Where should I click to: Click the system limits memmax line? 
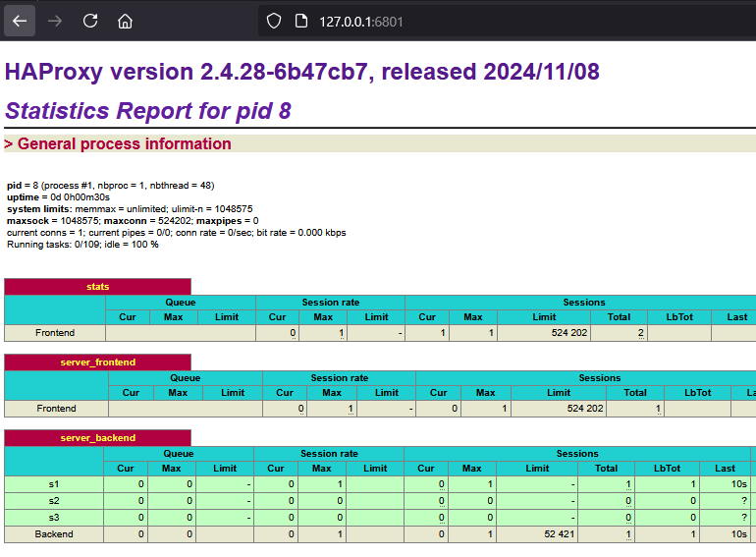(130, 209)
